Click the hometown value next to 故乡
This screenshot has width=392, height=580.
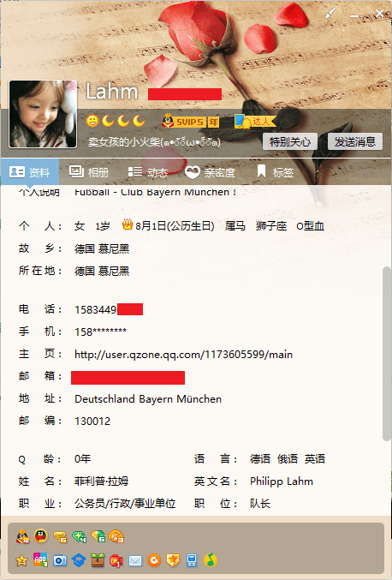[x=102, y=248]
